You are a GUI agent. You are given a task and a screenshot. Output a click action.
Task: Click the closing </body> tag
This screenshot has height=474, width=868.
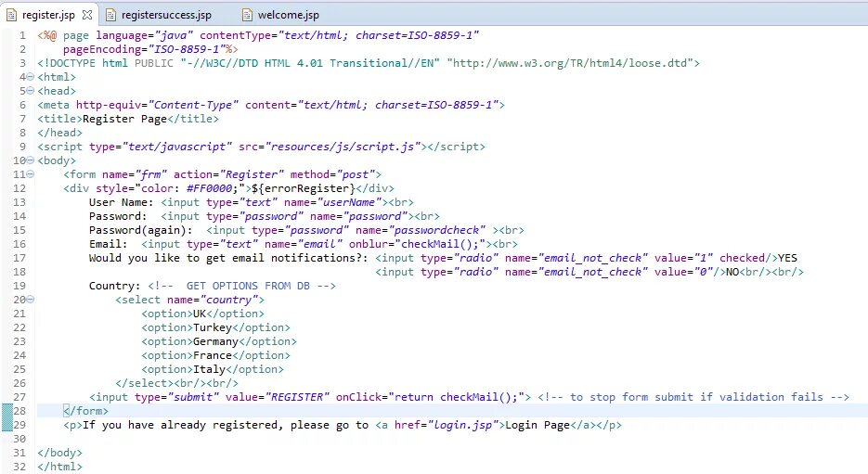point(59,453)
